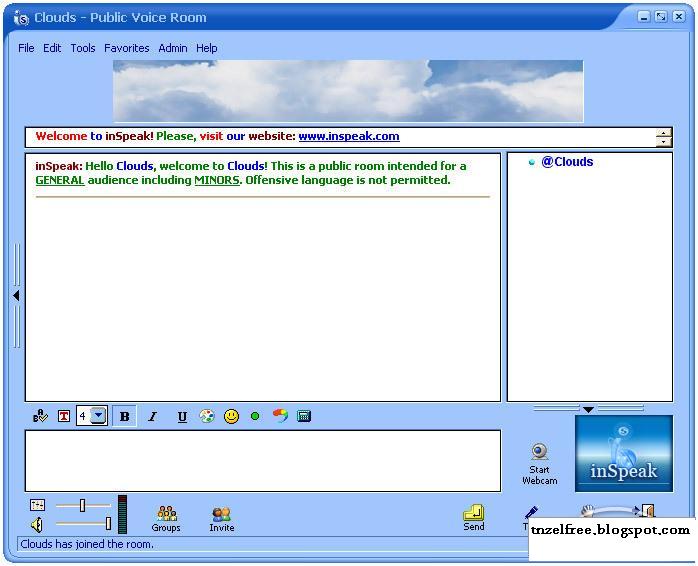The width and height of the screenshot is (698, 566).
Task: Open the Favorites menu
Action: pyautogui.click(x=127, y=48)
